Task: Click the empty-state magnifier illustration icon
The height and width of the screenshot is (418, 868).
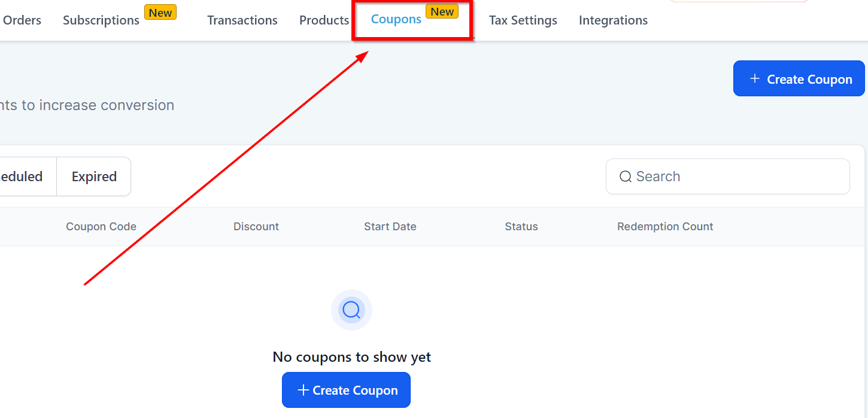Action: click(351, 310)
